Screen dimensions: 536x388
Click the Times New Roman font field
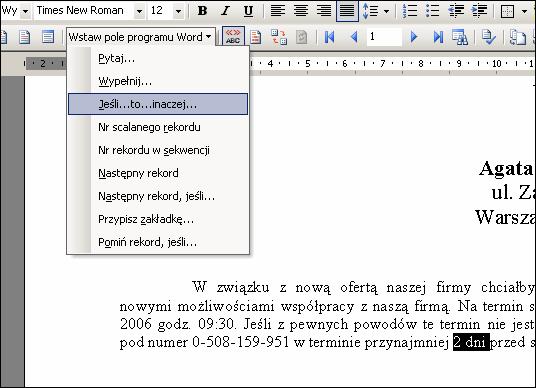click(84, 11)
